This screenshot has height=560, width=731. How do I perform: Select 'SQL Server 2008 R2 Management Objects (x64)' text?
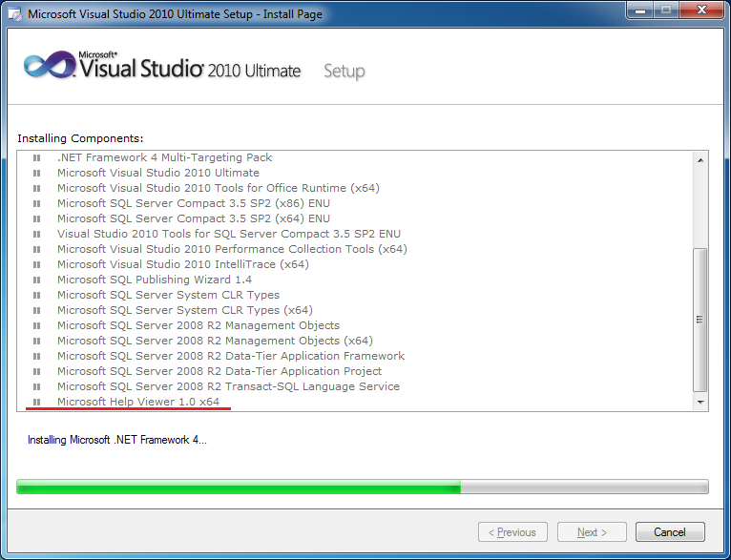215,341
